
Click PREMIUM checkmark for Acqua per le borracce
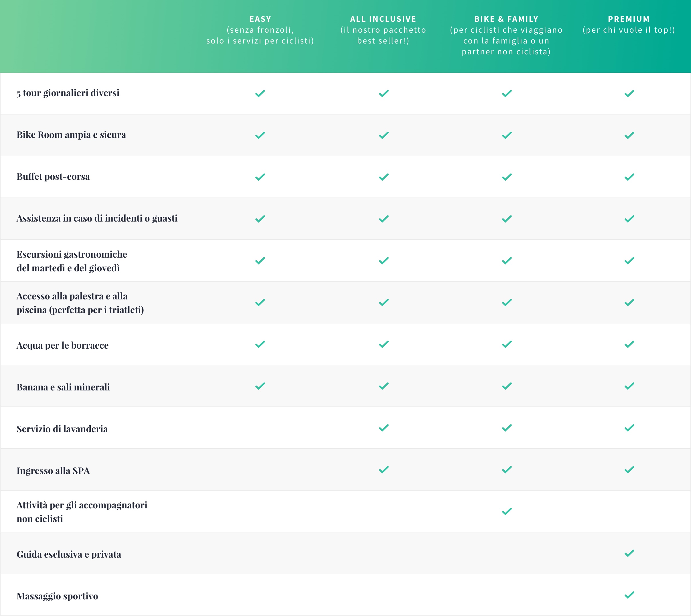[x=629, y=344]
